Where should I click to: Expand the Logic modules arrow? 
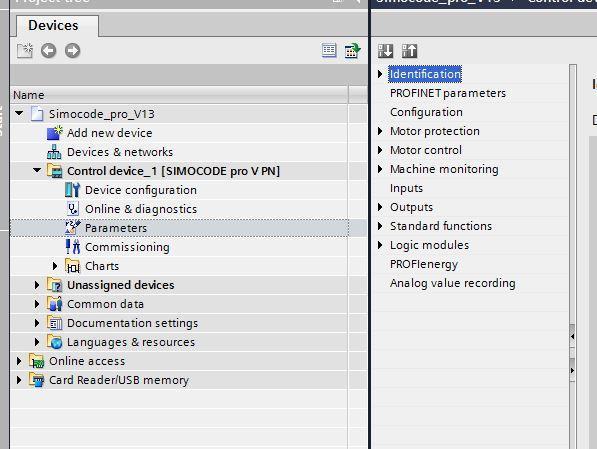click(x=380, y=245)
